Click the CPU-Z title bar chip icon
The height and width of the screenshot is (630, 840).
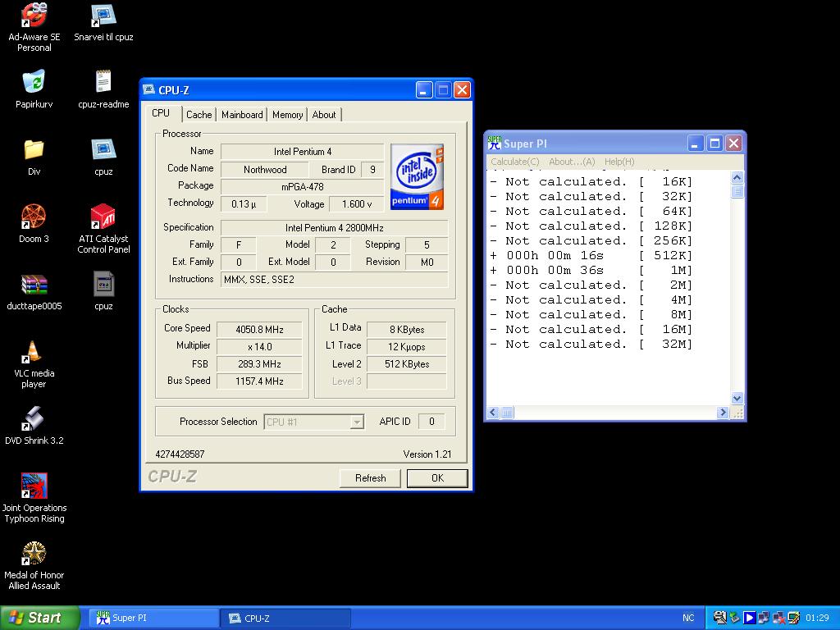(149, 90)
